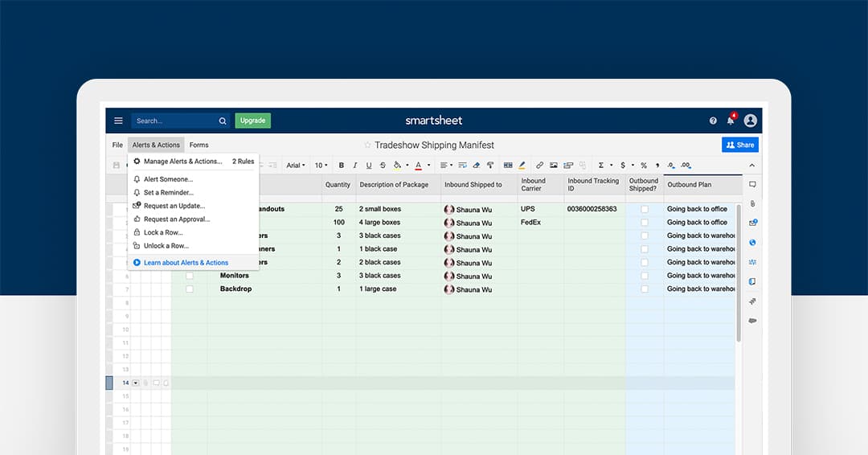The image size is (868, 455).
Task: Click the decrease decimal icon
Action: point(671,166)
